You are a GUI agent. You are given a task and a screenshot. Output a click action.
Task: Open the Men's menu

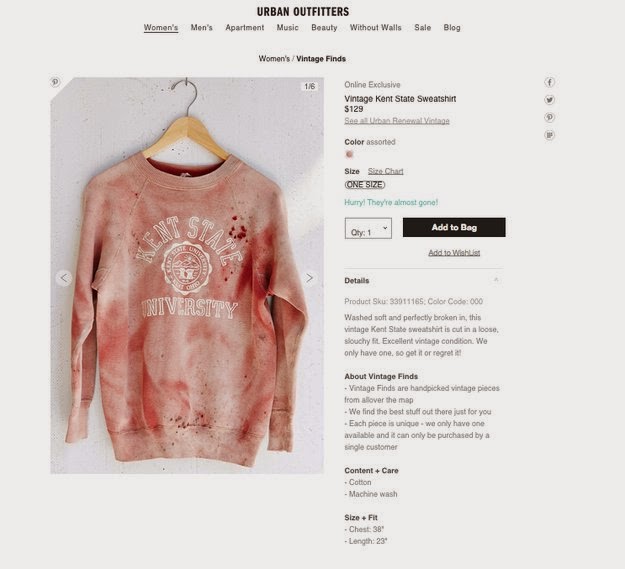click(x=202, y=27)
